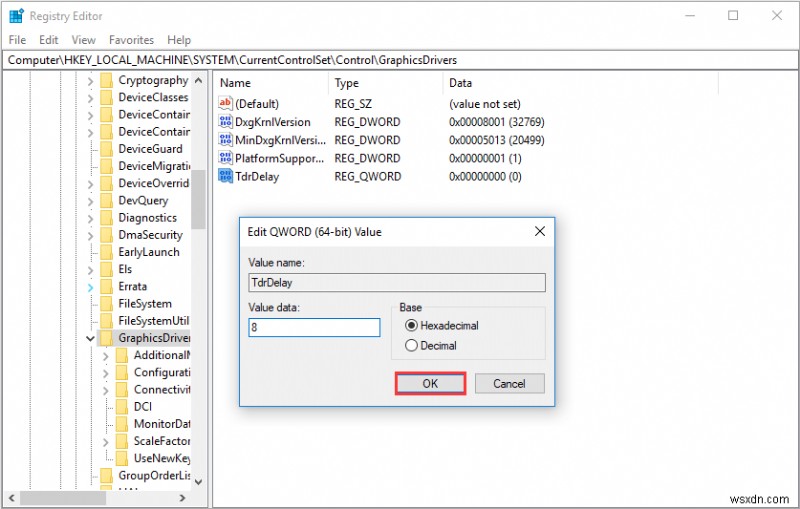Viewport: 800px width, 509px height.
Task: Open the File menu
Action: (x=17, y=40)
